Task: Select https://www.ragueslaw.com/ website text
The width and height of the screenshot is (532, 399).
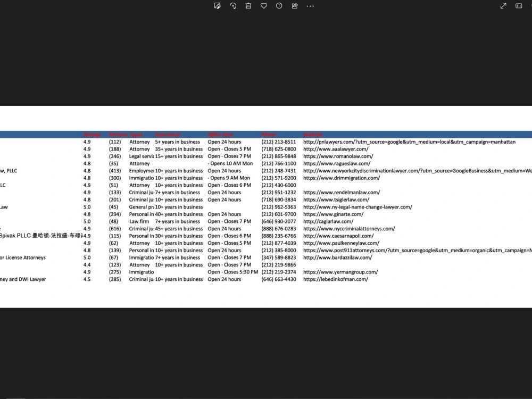Action: 337,163
